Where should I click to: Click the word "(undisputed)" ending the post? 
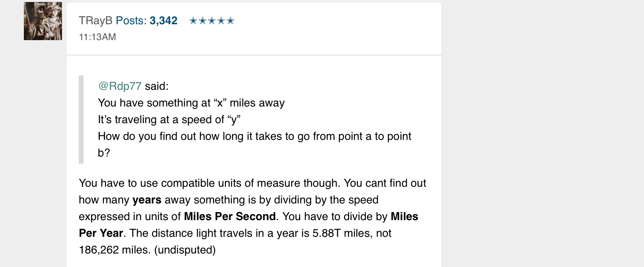click(185, 250)
